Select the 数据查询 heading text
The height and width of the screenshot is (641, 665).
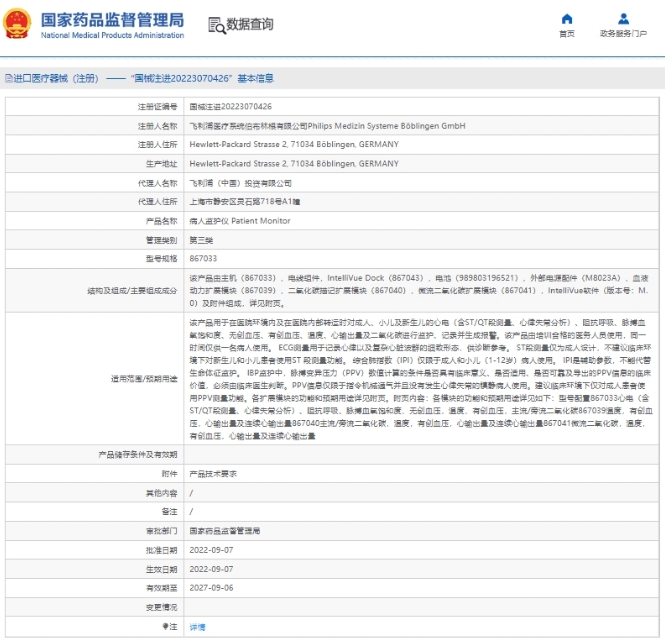click(249, 24)
